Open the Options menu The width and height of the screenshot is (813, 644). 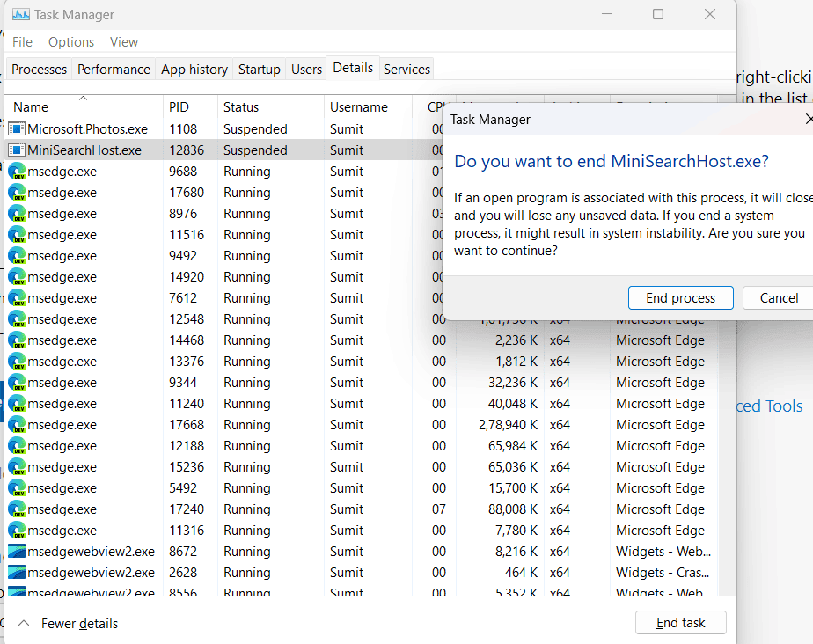pyautogui.click(x=71, y=42)
